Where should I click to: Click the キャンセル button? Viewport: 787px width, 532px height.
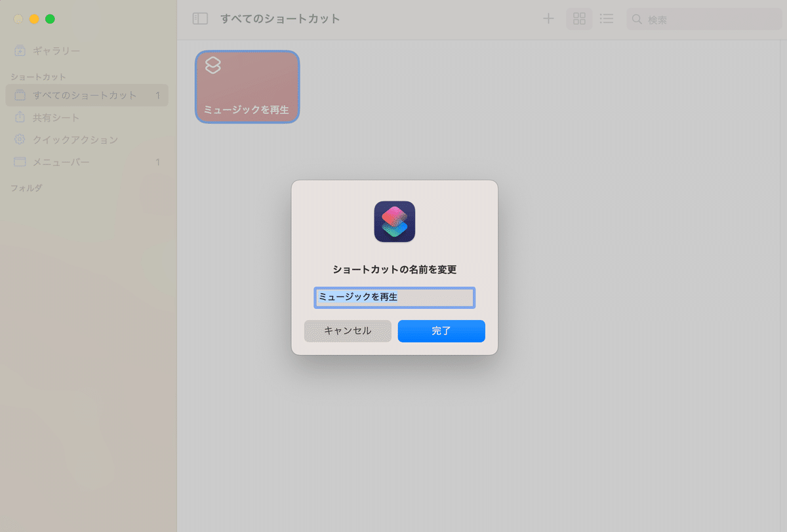348,331
